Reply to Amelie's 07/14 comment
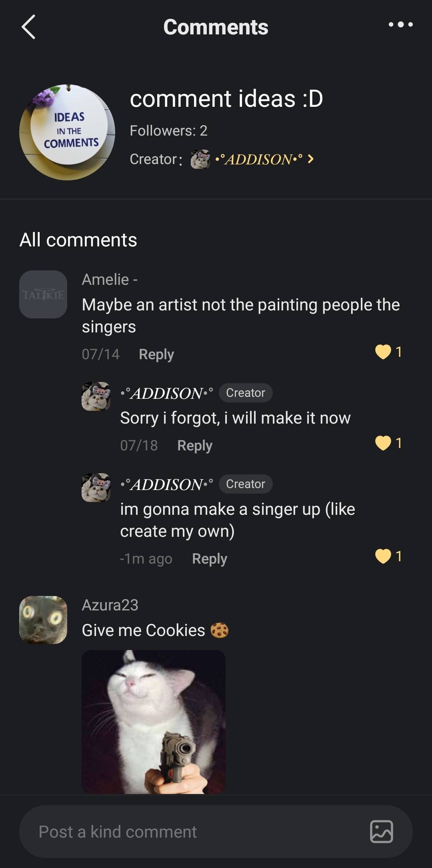The height and width of the screenshot is (868, 432). (x=156, y=354)
